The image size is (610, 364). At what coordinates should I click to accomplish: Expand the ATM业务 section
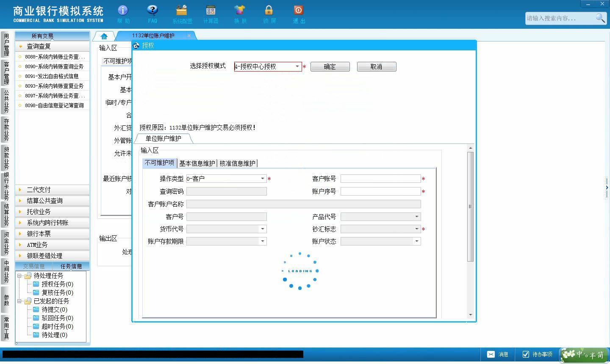(x=53, y=245)
